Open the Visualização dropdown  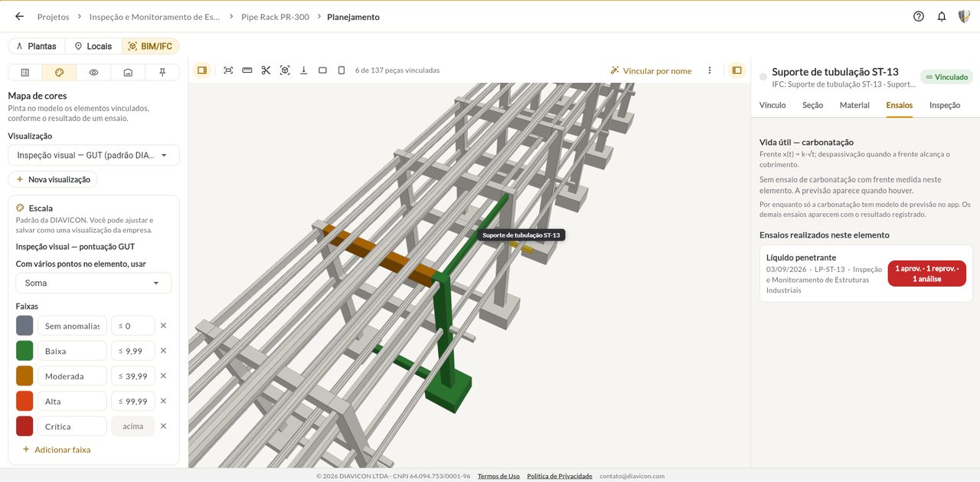pyautogui.click(x=93, y=155)
